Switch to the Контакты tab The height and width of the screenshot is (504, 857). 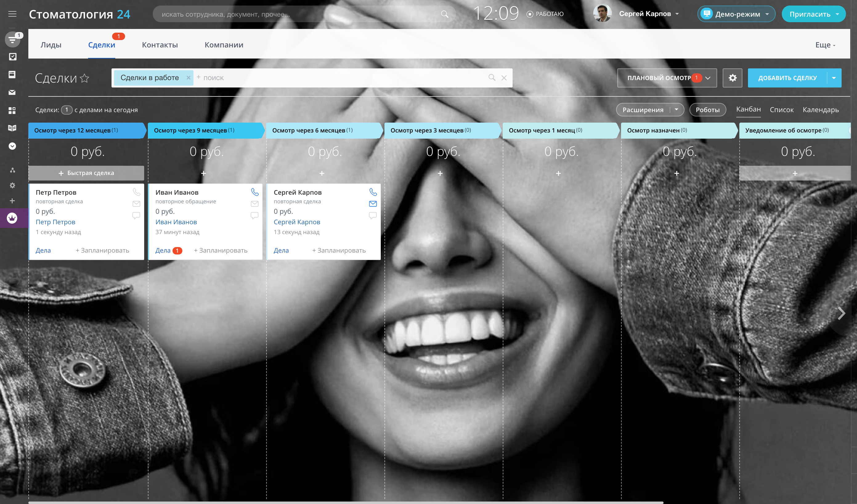tap(160, 45)
